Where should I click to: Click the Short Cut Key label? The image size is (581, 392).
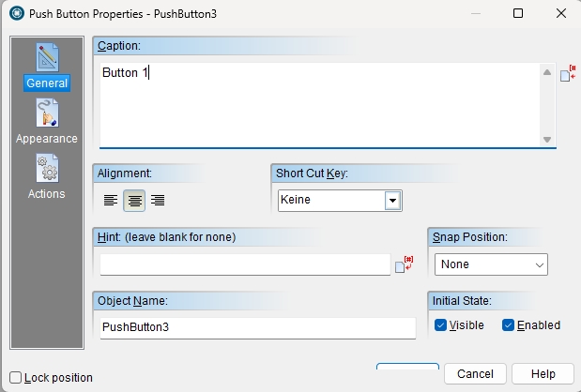pyautogui.click(x=312, y=173)
